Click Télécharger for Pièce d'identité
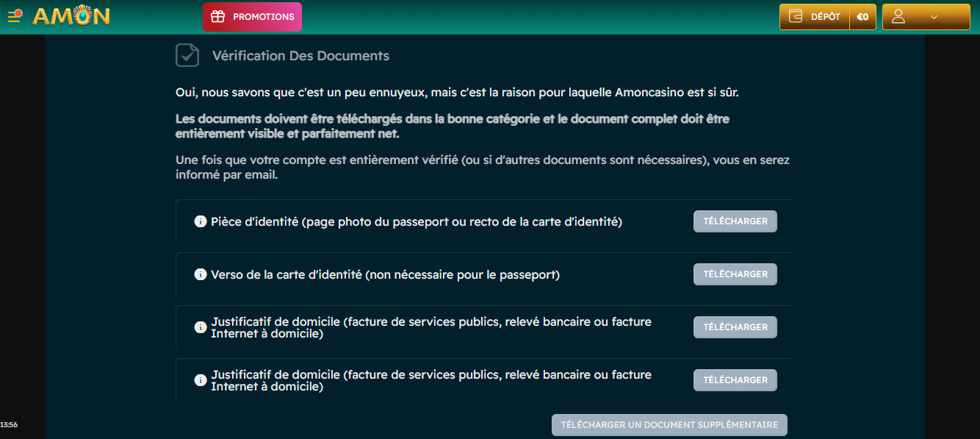 coord(735,221)
